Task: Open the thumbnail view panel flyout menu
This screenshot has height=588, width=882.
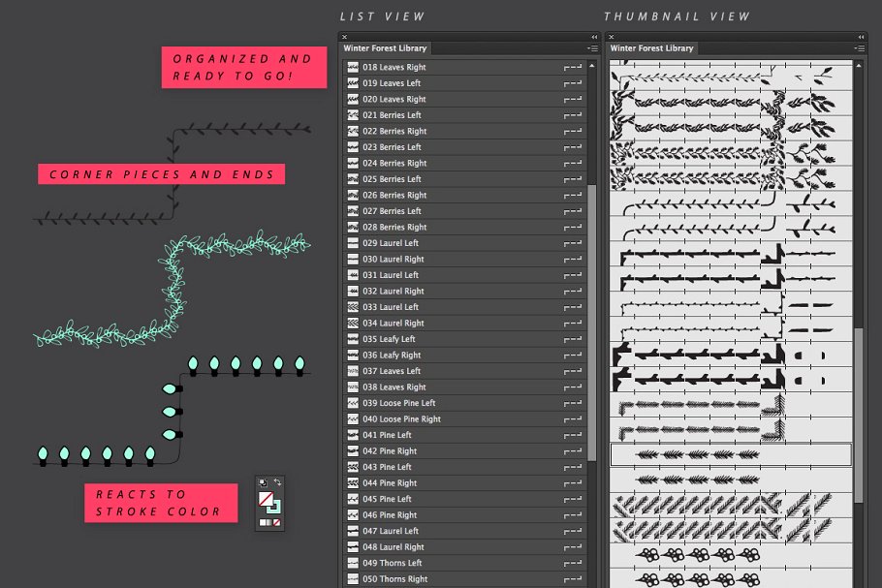Action: pos(861,48)
